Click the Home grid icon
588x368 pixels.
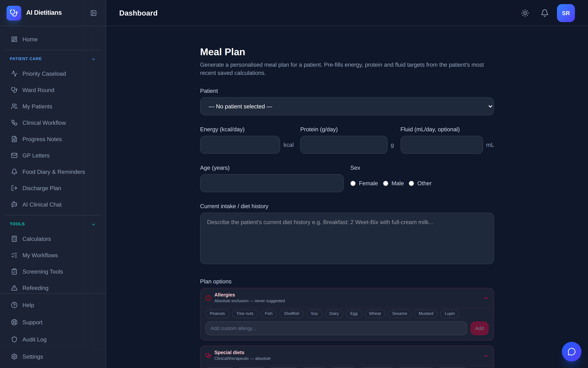(14, 39)
